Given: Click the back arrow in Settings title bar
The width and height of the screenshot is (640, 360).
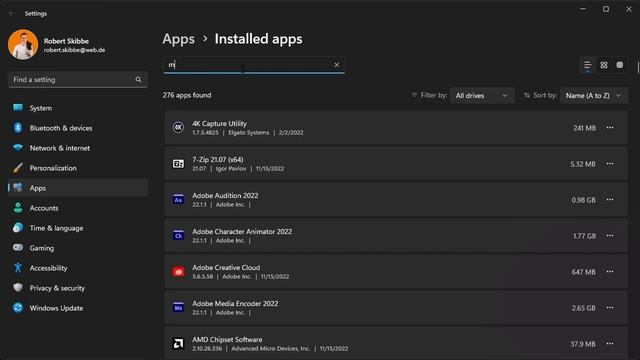Looking at the screenshot, I should [x=11, y=13].
